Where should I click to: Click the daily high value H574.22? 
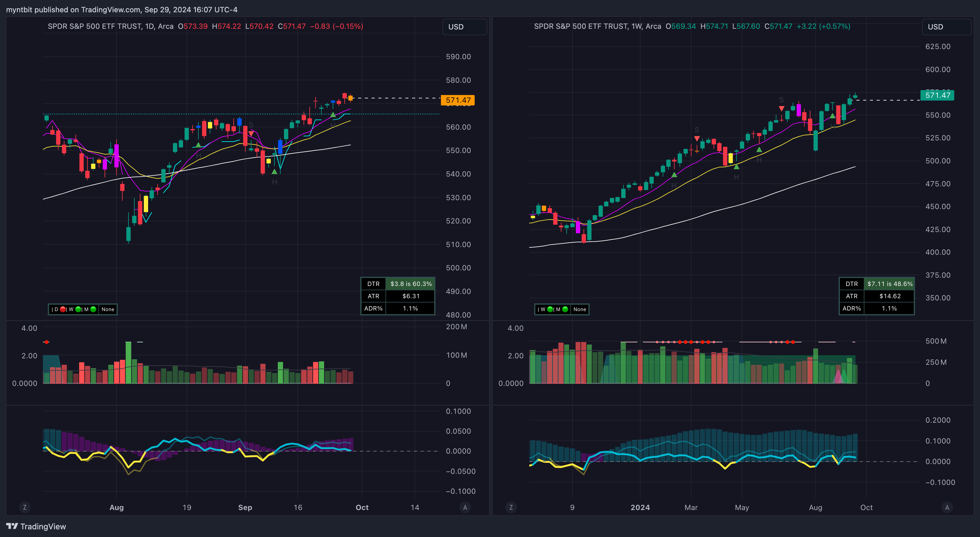[x=226, y=26]
